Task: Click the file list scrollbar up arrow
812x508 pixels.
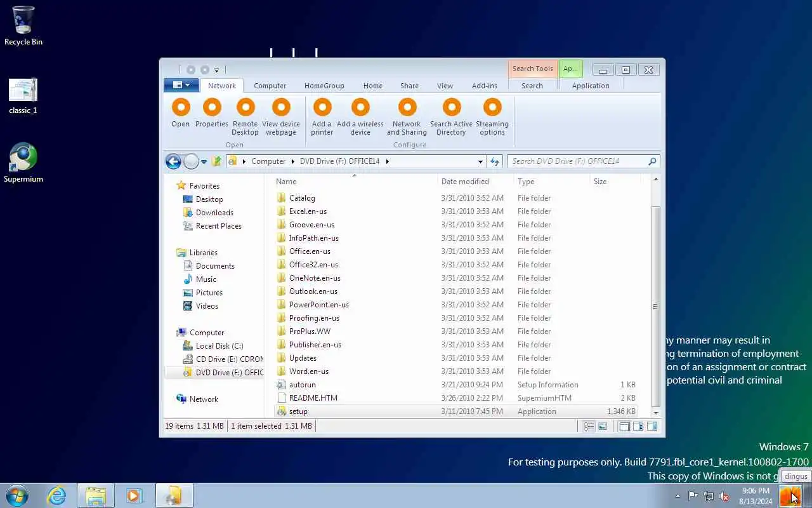Action: pos(655,180)
